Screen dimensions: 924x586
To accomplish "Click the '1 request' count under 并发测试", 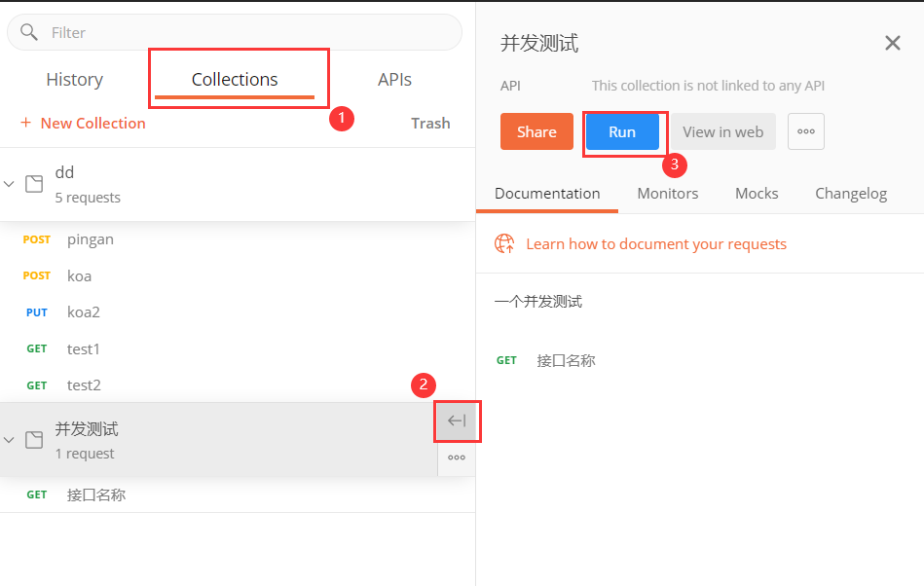I will 85,454.
